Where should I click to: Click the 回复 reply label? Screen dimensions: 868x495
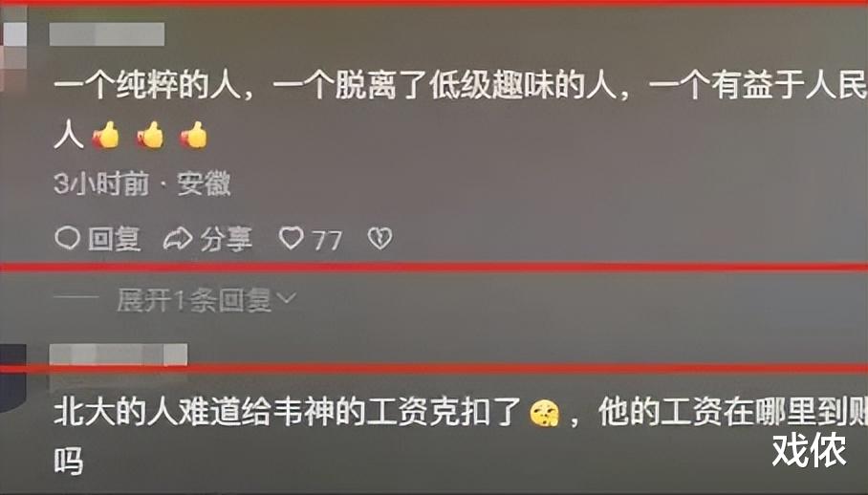coord(114,239)
